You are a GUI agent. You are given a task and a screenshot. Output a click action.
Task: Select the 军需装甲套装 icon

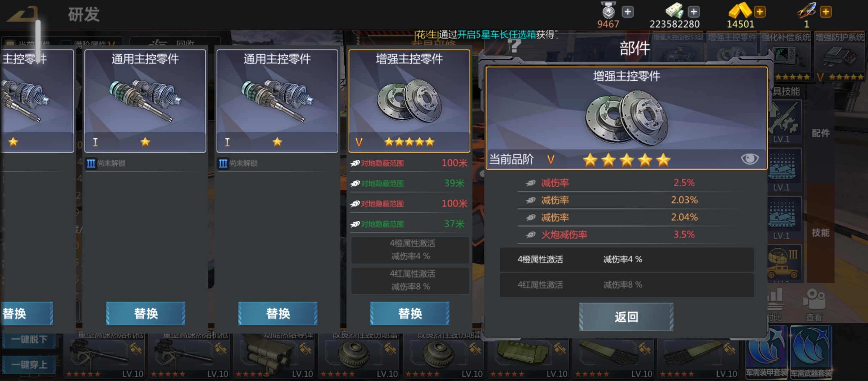point(766,352)
